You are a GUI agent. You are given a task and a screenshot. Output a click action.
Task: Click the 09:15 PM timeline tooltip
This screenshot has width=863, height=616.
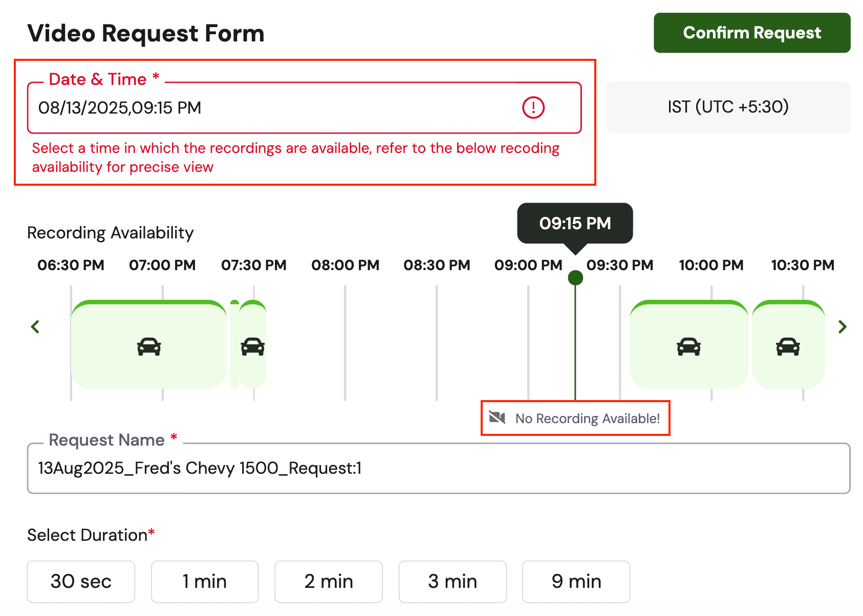click(575, 224)
